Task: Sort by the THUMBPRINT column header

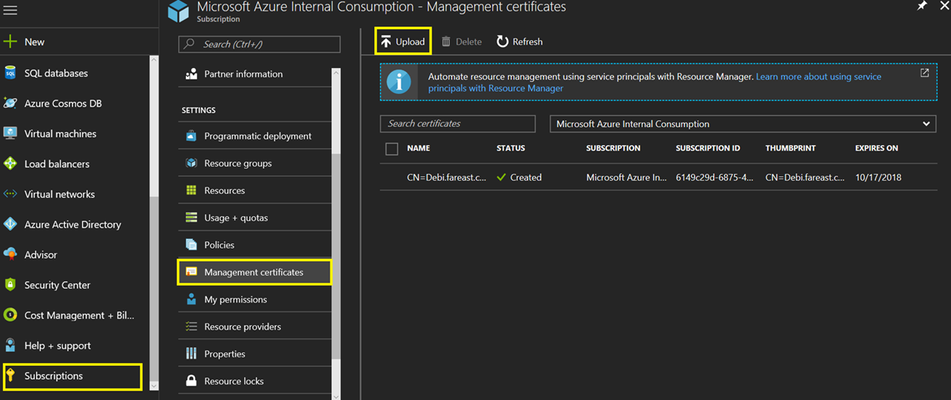Action: pyautogui.click(x=790, y=148)
